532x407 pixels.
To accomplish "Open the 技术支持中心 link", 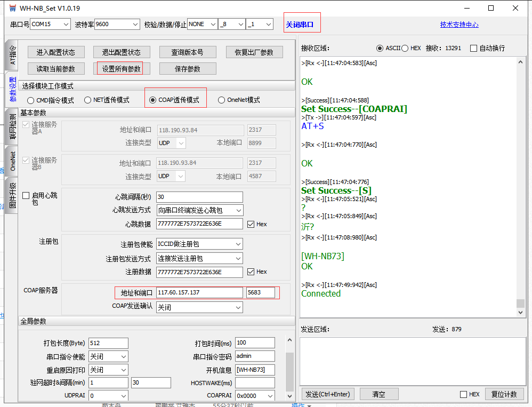I will pos(460,25).
